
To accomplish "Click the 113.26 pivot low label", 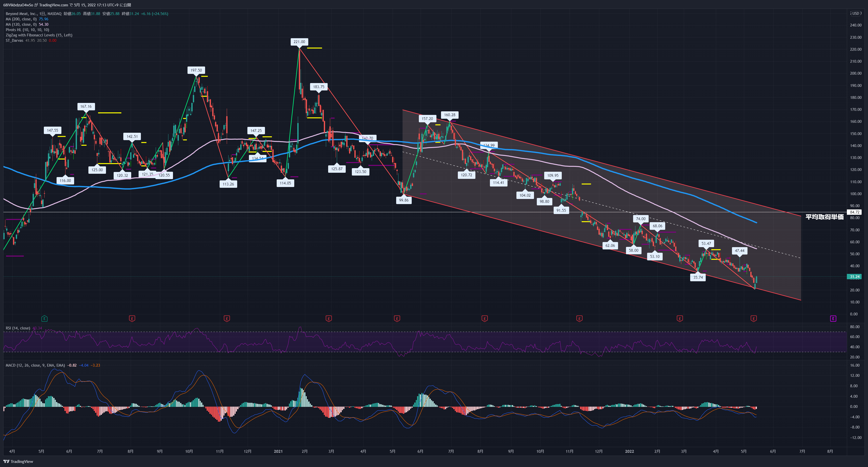I will (228, 184).
